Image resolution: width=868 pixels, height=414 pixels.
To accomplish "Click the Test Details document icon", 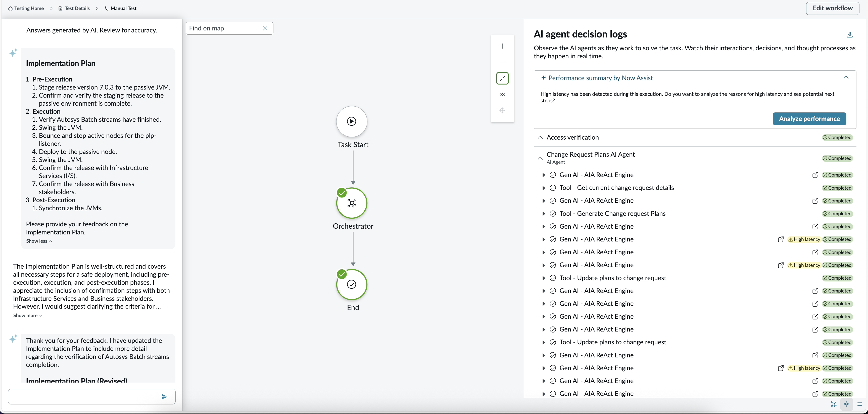I will coord(60,9).
